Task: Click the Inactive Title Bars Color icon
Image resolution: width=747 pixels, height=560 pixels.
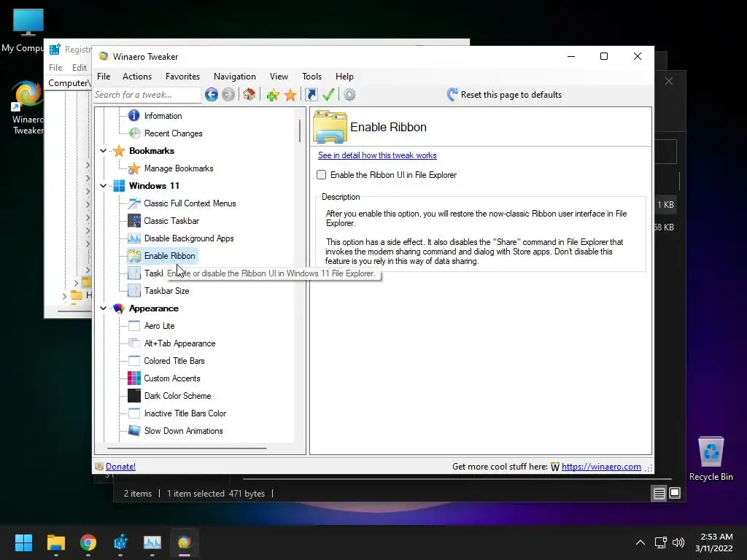Action: coord(134,413)
